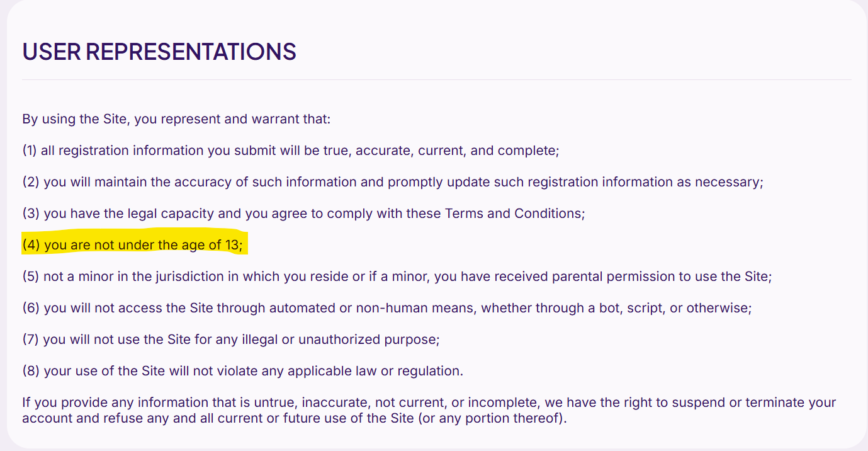
Task: Select clause (3) about legal capacity
Action: (x=303, y=214)
